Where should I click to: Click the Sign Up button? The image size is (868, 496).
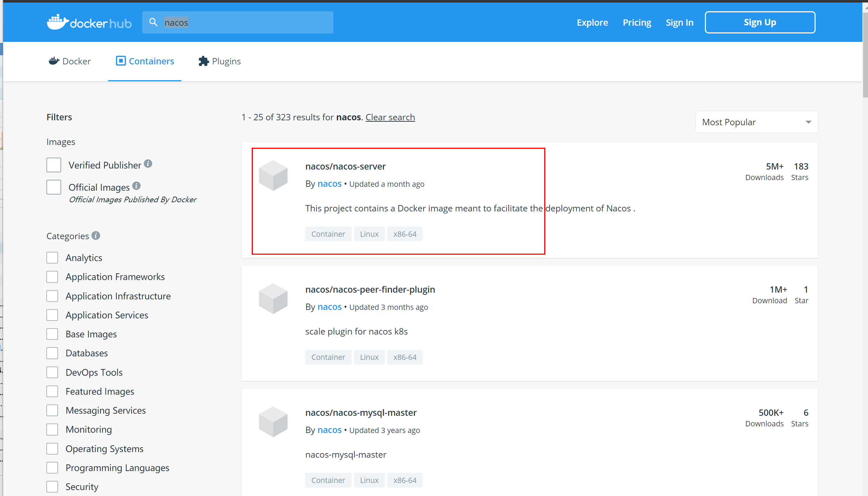tap(760, 22)
